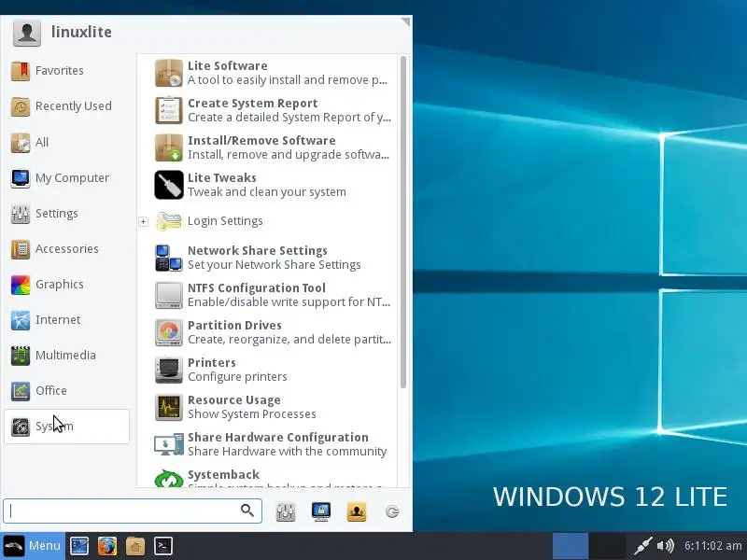Select the Recently Used category
The image size is (747, 560).
click(x=66, y=106)
